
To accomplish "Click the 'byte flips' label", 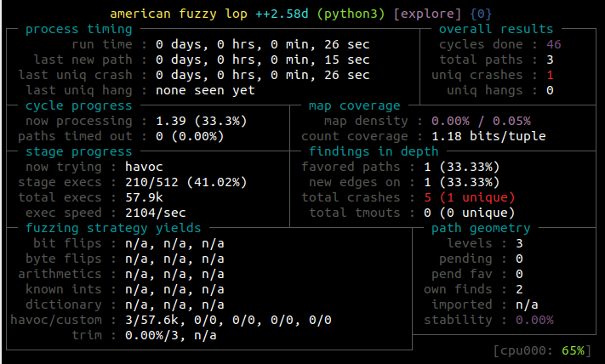I will click(64, 259).
